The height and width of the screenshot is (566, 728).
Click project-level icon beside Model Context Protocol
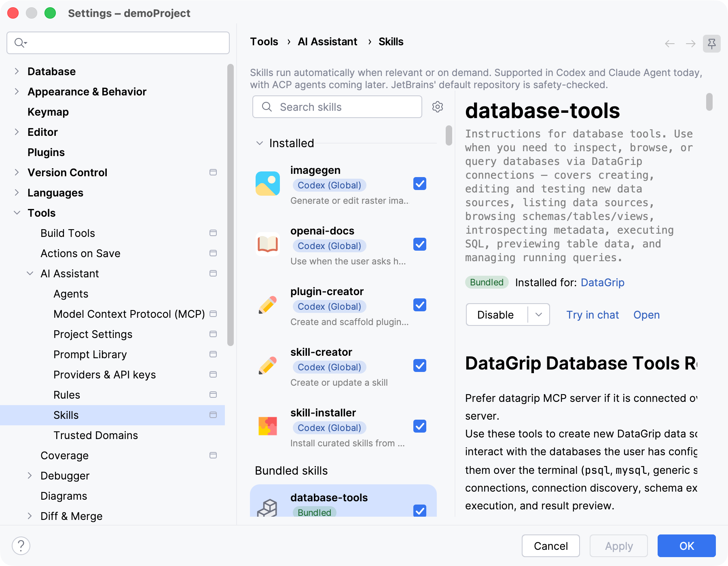click(x=213, y=314)
